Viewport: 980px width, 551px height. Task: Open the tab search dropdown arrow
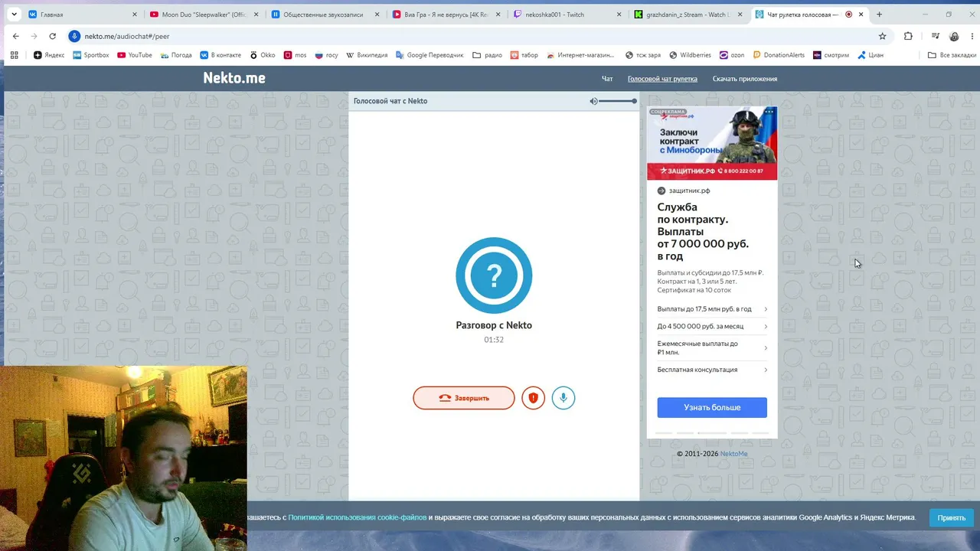[14, 15]
